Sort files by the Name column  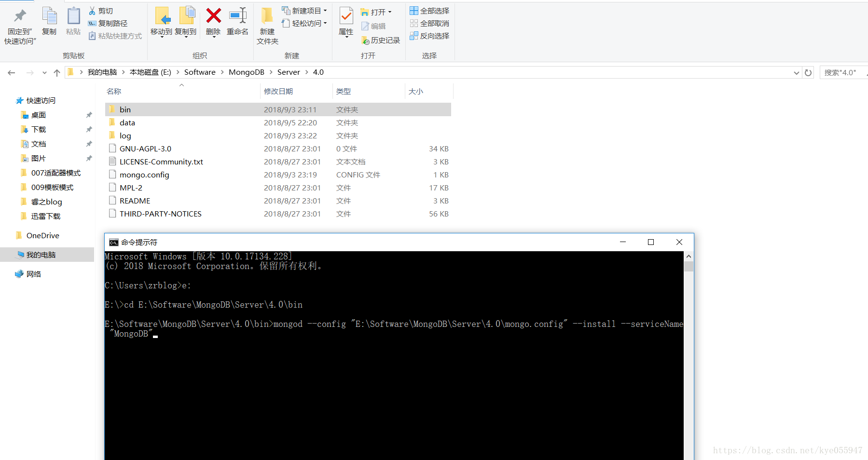tap(181, 91)
